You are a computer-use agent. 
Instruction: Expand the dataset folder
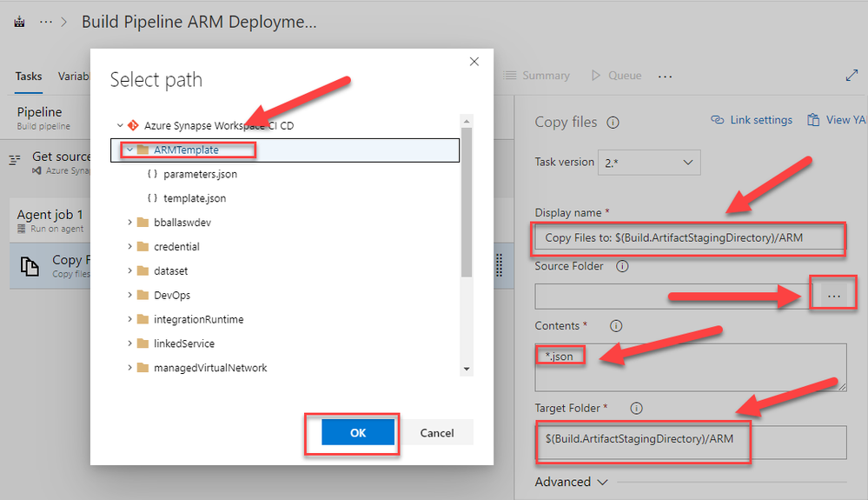(129, 270)
